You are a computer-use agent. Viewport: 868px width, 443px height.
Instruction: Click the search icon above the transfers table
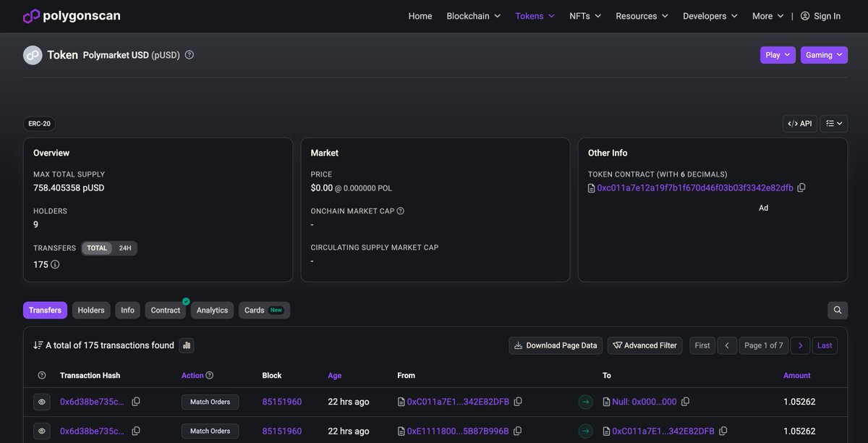tap(838, 310)
